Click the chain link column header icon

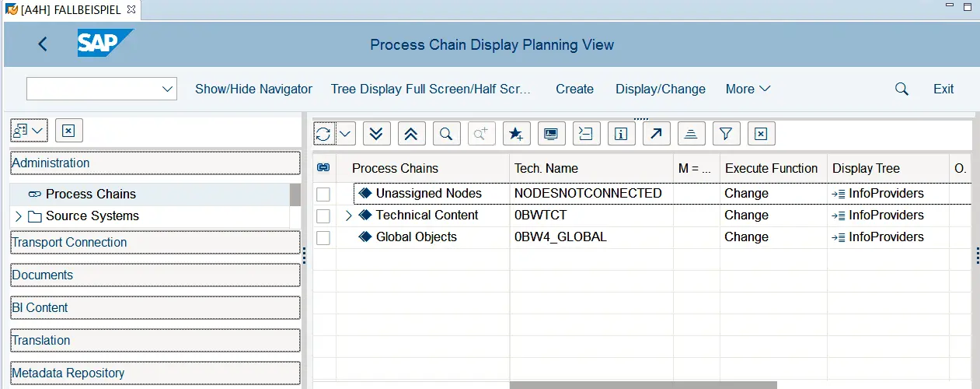click(x=324, y=168)
